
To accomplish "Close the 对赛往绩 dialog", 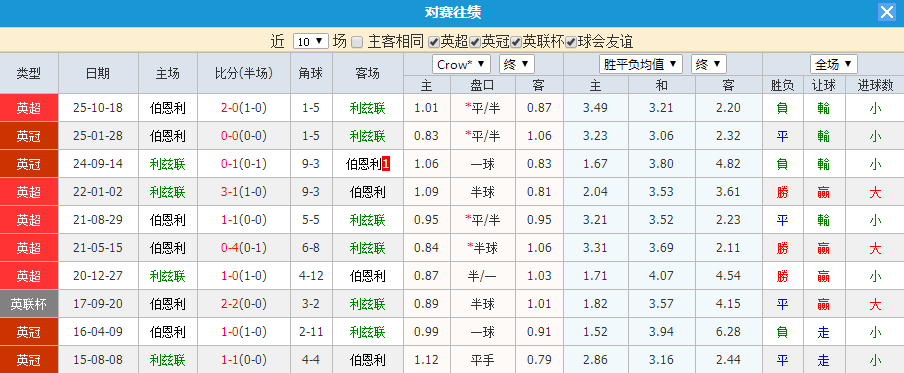I will pos(886,12).
